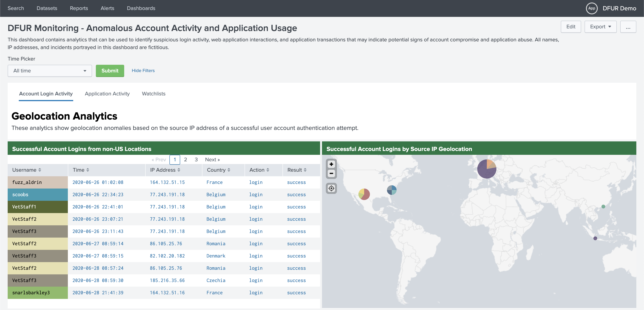The width and height of the screenshot is (644, 310).
Task: Click the zoom out (-) map control
Action: click(331, 173)
